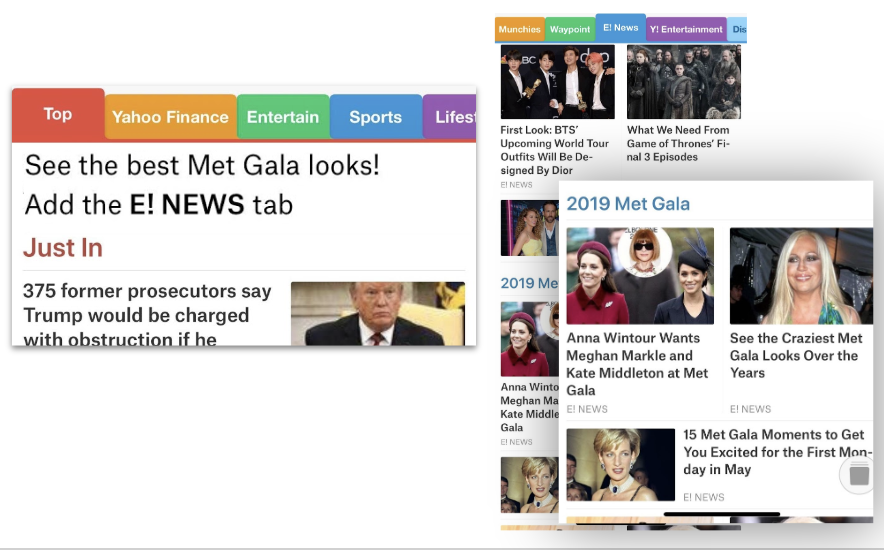Open the Yahoo Finance tab
Viewport: 884px width, 550px height.
[170, 117]
